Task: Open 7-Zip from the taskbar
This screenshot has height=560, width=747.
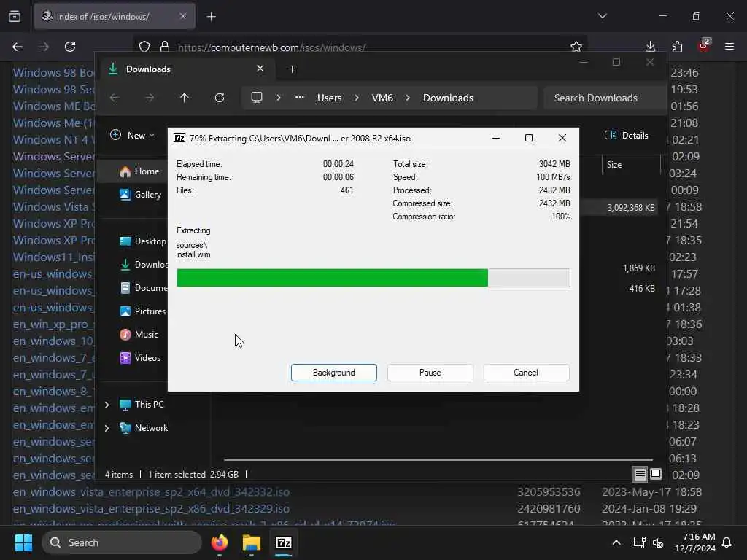Action: 284,542
